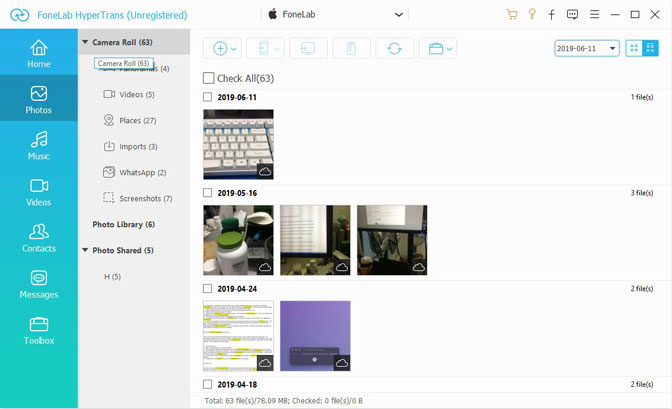This screenshot has width=672, height=409.
Task: Select the 2019-05-16 group checkbox
Action: tap(208, 193)
